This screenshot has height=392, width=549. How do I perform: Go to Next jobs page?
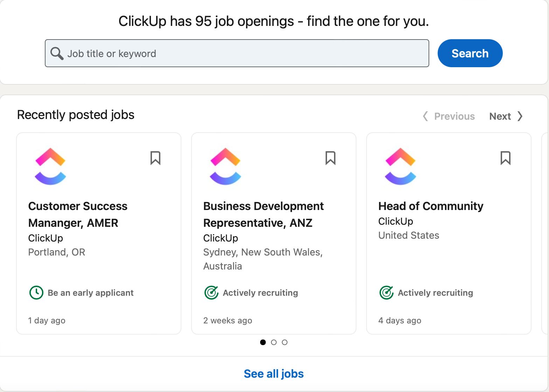click(506, 116)
